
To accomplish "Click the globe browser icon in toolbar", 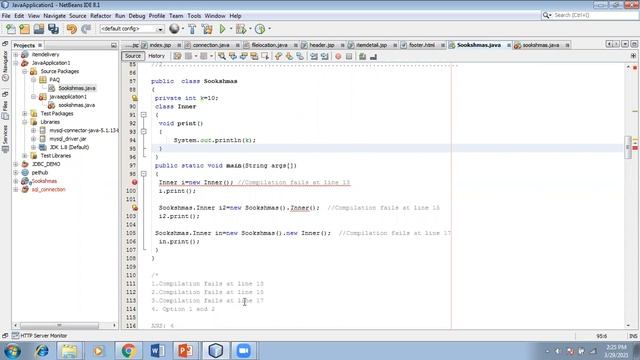I will click(x=174, y=29).
